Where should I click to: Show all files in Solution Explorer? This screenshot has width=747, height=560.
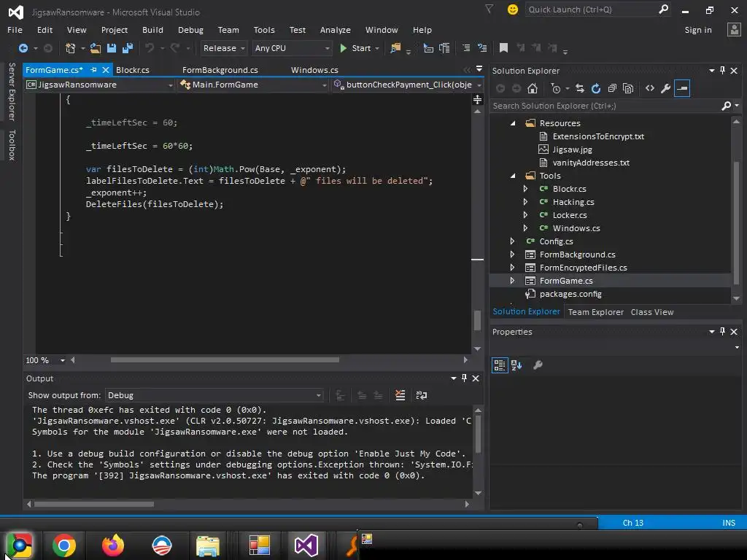pos(628,88)
